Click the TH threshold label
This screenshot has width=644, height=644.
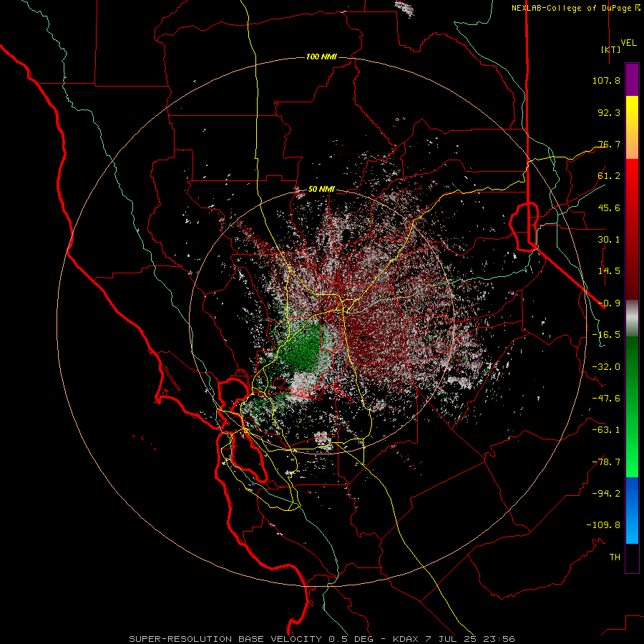[x=615, y=557]
